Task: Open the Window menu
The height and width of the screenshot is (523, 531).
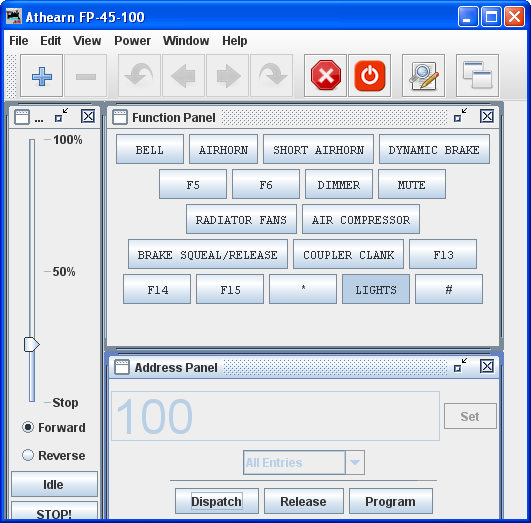Action: [x=186, y=41]
